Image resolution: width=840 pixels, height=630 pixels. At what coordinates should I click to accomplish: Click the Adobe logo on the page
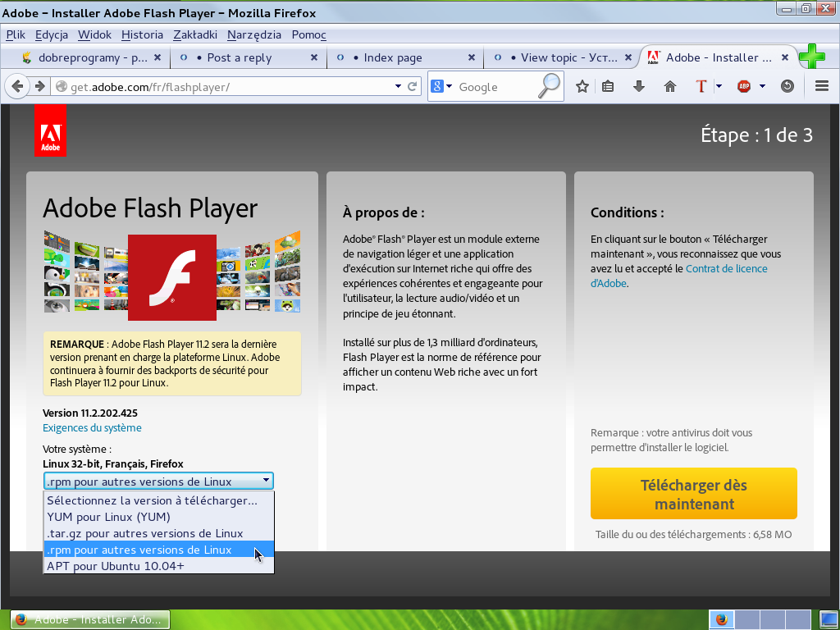click(50, 130)
